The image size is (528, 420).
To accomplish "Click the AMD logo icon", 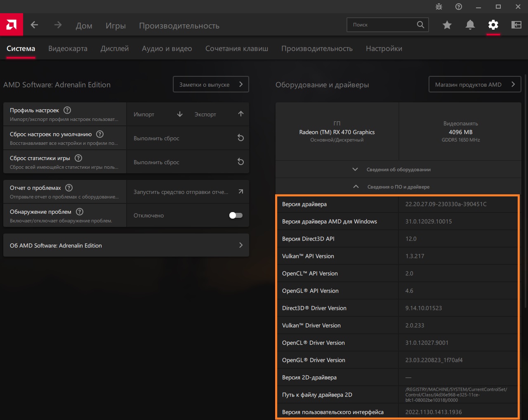I will pos(12,25).
